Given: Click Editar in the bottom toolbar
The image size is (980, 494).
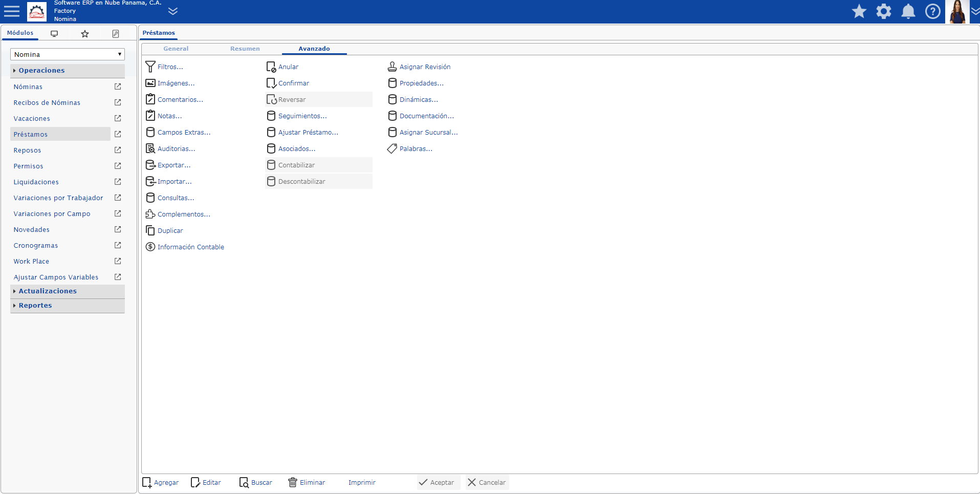Looking at the screenshot, I should click(206, 482).
